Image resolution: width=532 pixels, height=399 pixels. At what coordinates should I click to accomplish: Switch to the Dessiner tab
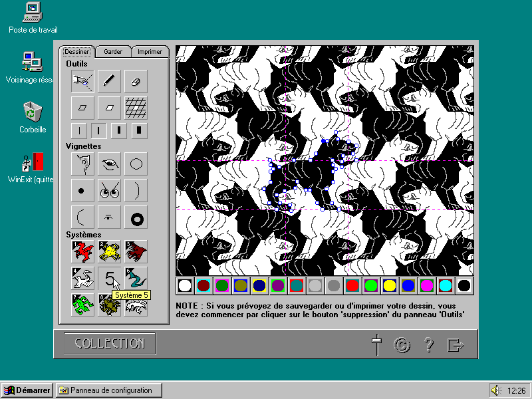(x=77, y=52)
